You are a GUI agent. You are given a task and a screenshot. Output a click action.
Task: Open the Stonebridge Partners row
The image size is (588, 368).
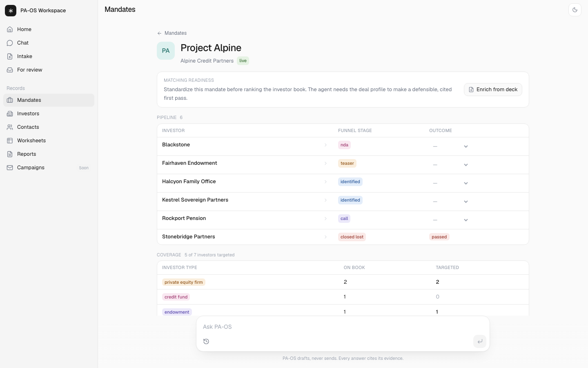point(343,237)
